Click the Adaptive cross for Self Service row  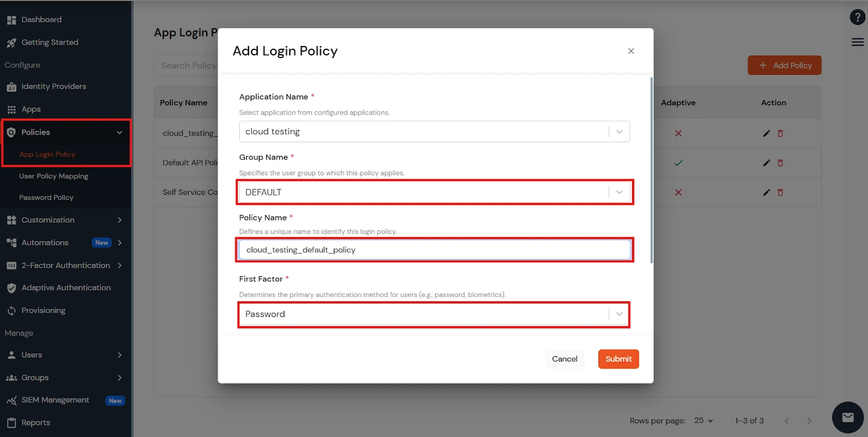(x=678, y=192)
